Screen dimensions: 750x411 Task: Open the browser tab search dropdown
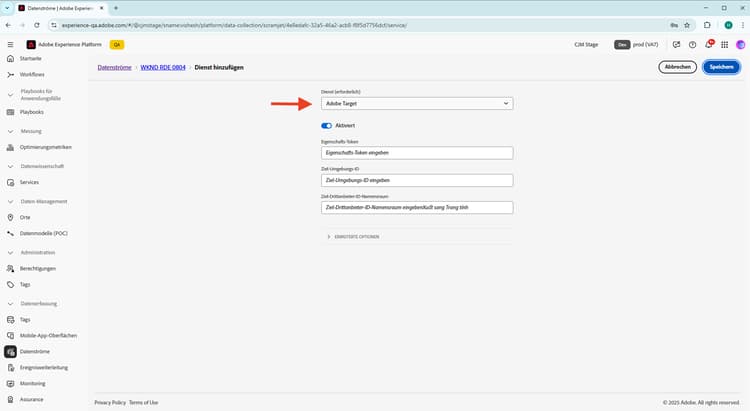click(7, 8)
